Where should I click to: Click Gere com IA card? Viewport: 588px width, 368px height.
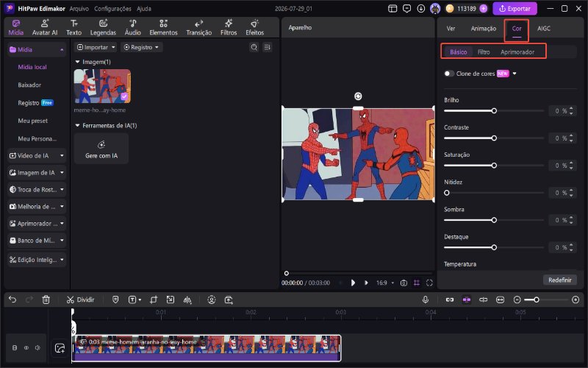[x=101, y=149]
